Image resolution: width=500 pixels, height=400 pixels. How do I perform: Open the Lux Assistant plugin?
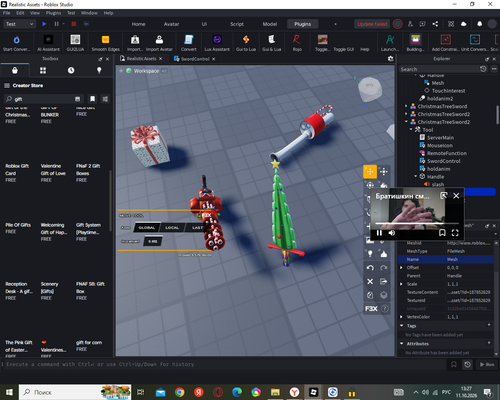(x=217, y=40)
